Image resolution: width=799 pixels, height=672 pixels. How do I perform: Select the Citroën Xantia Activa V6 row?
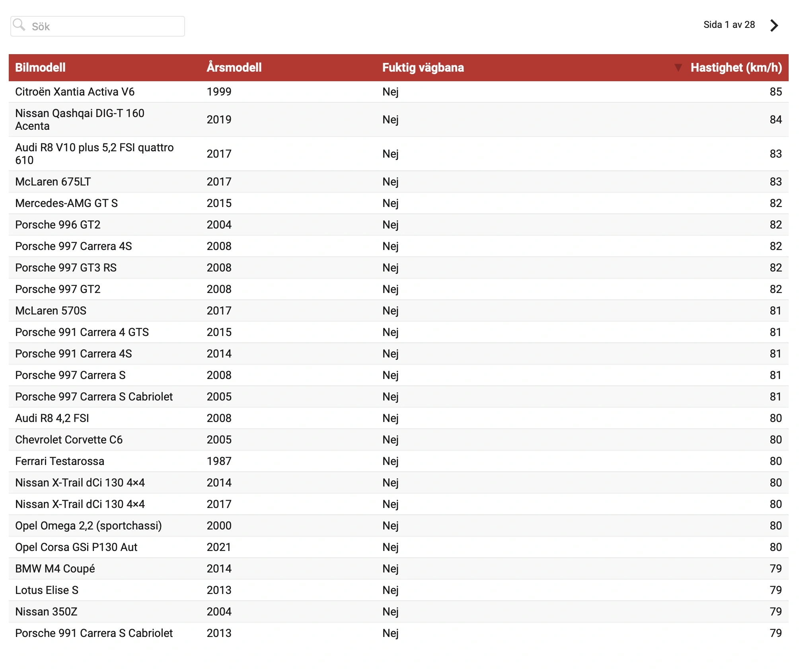[399, 92]
